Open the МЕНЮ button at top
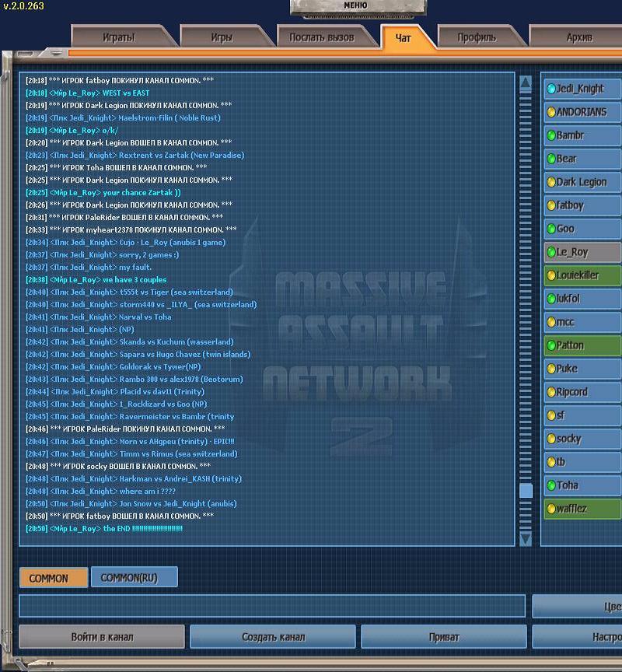The image size is (622, 672). (358, 7)
